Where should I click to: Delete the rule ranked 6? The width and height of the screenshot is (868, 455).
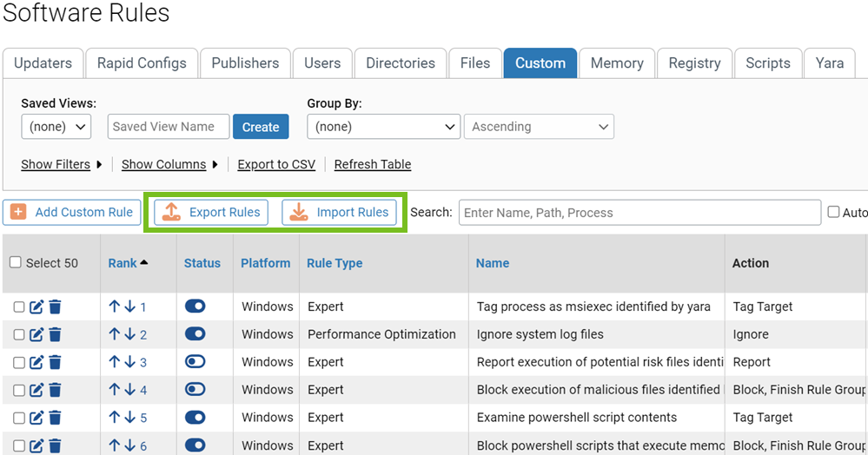click(55, 445)
